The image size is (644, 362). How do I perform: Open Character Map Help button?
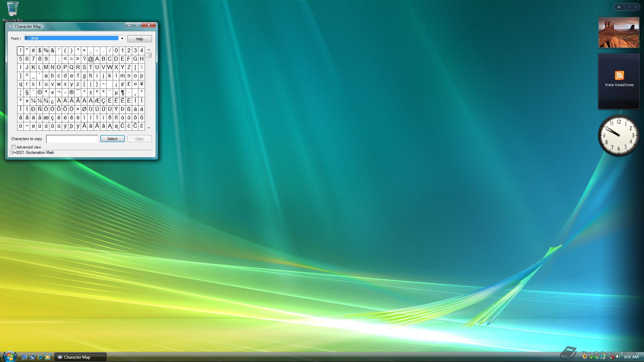(140, 39)
